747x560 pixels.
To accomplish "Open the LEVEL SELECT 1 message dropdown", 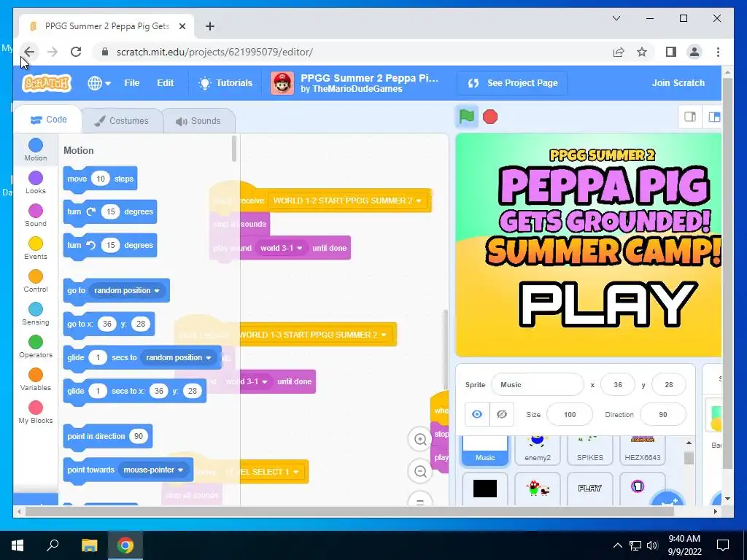I will pyautogui.click(x=266, y=472).
